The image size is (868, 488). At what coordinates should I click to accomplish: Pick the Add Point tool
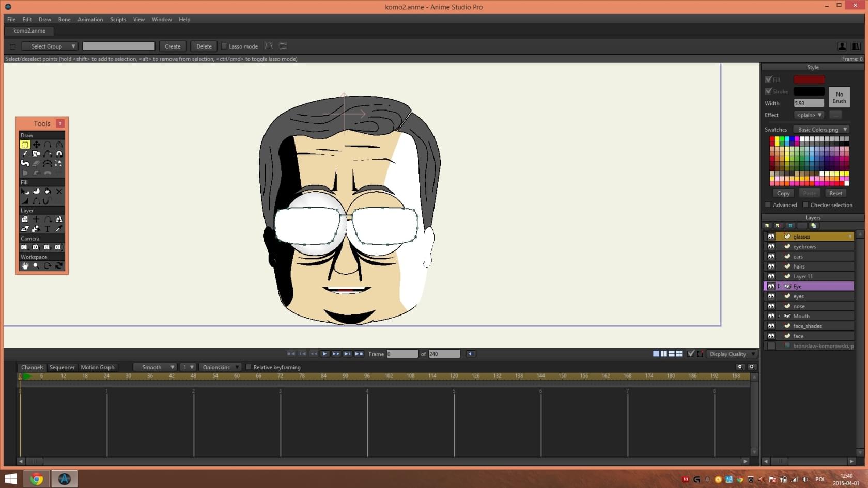click(x=48, y=145)
